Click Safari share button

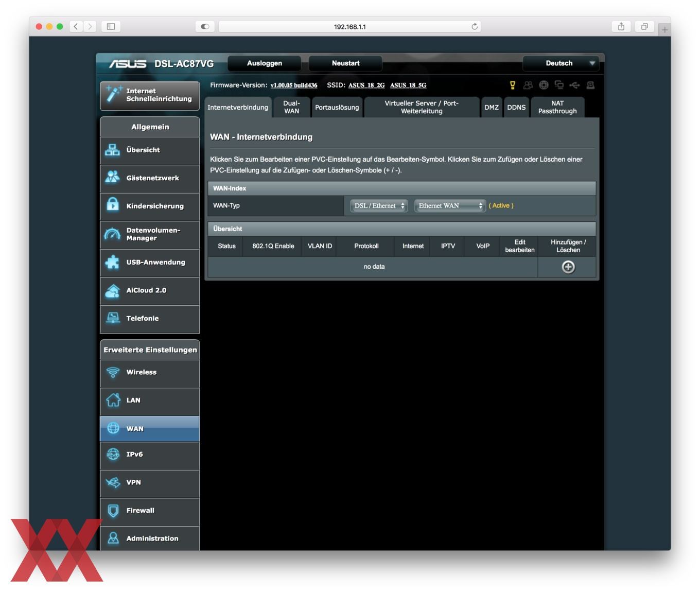pyautogui.click(x=621, y=26)
